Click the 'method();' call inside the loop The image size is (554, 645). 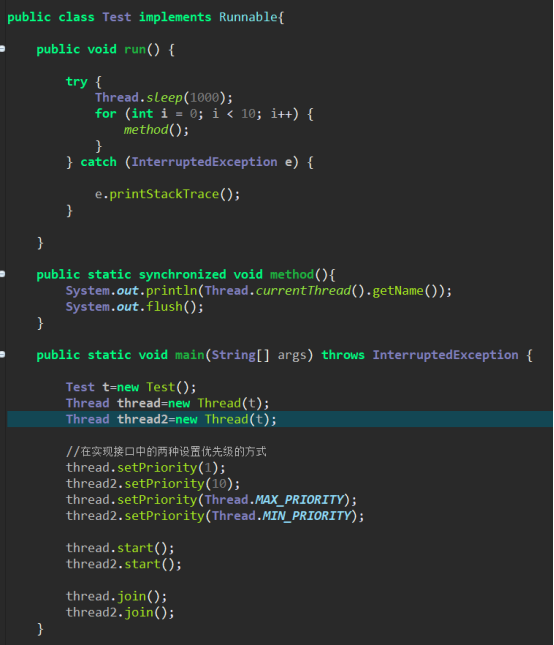156,130
